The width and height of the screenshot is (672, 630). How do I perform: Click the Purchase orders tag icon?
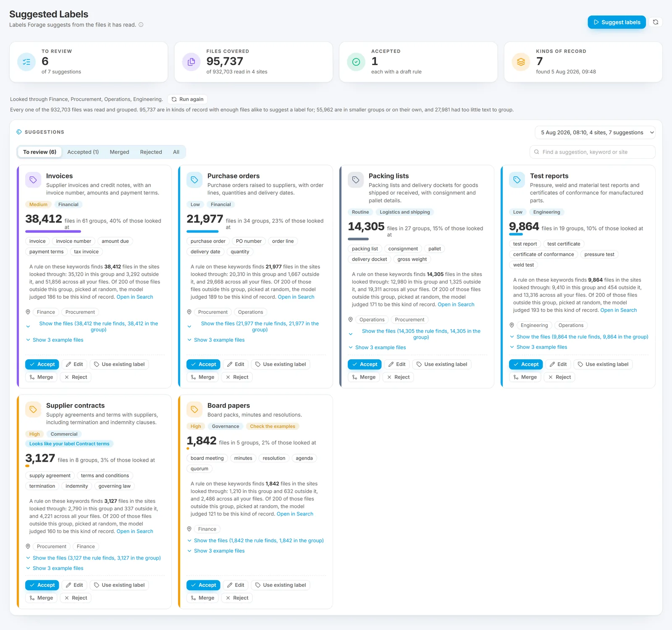click(x=194, y=180)
